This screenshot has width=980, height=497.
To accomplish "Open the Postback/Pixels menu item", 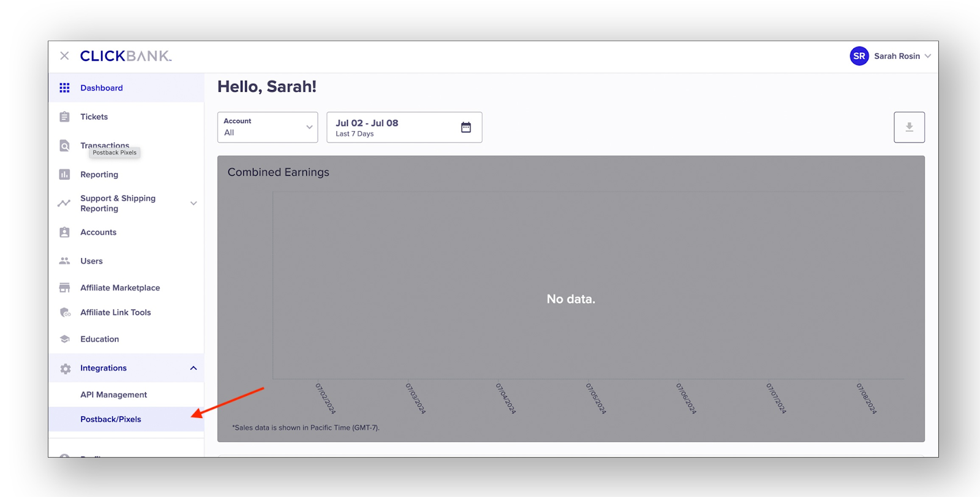I will (111, 419).
